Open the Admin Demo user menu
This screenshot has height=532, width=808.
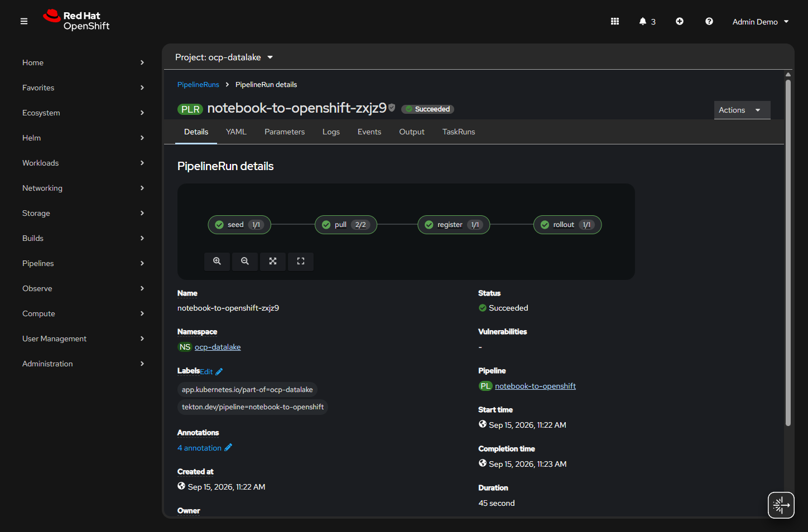[761, 22]
